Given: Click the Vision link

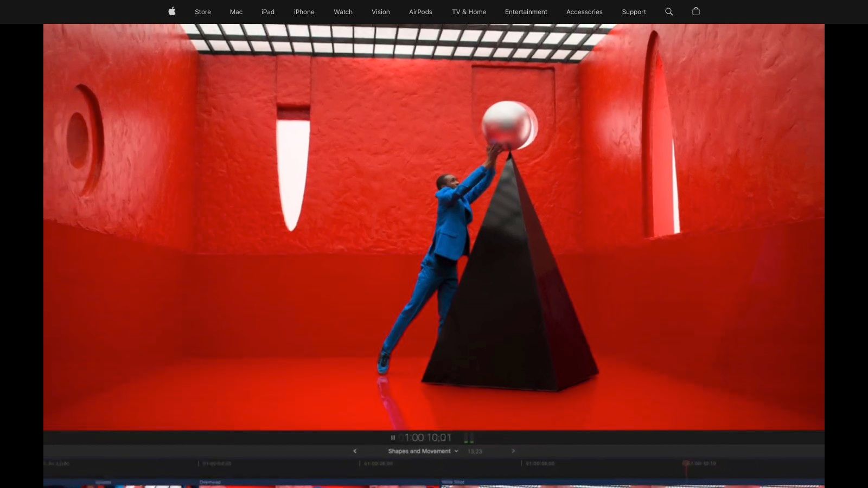Looking at the screenshot, I should click(x=380, y=11).
